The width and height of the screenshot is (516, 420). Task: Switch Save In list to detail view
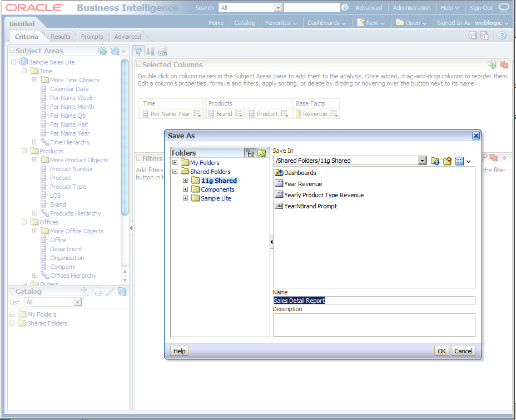tap(459, 161)
